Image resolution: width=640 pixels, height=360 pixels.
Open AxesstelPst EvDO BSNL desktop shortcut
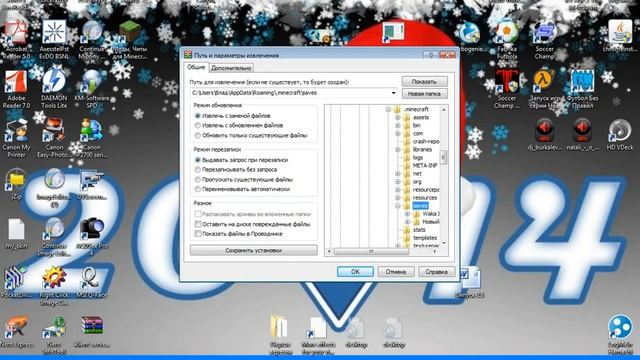click(54, 40)
